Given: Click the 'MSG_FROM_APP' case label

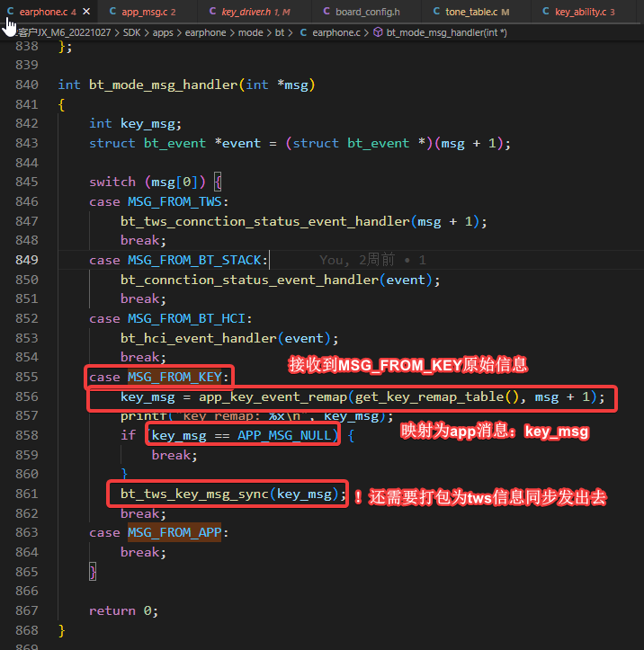Looking at the screenshot, I should tap(174, 532).
